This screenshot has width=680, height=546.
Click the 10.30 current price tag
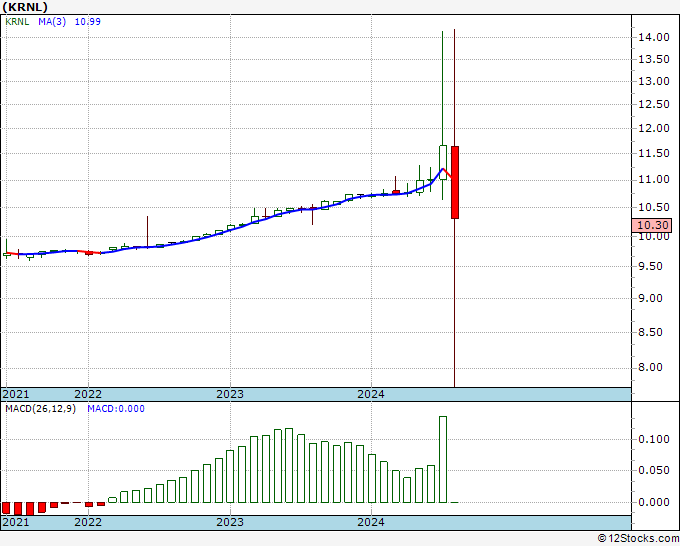point(653,225)
